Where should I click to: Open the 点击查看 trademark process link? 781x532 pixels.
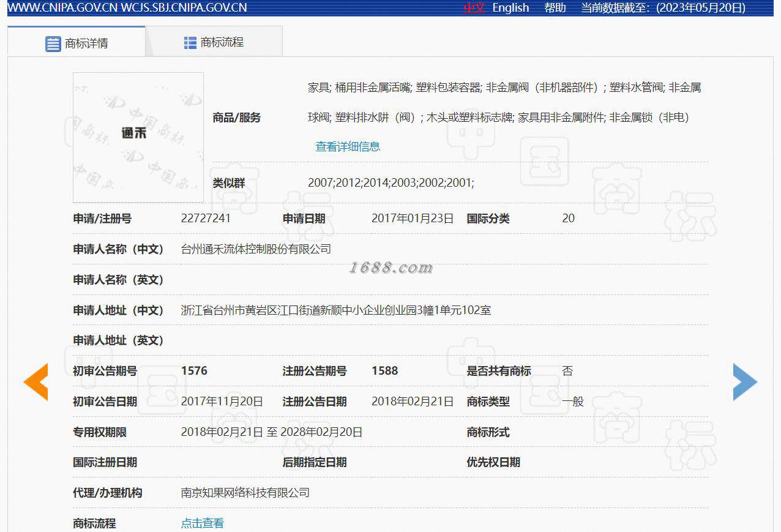point(203,523)
